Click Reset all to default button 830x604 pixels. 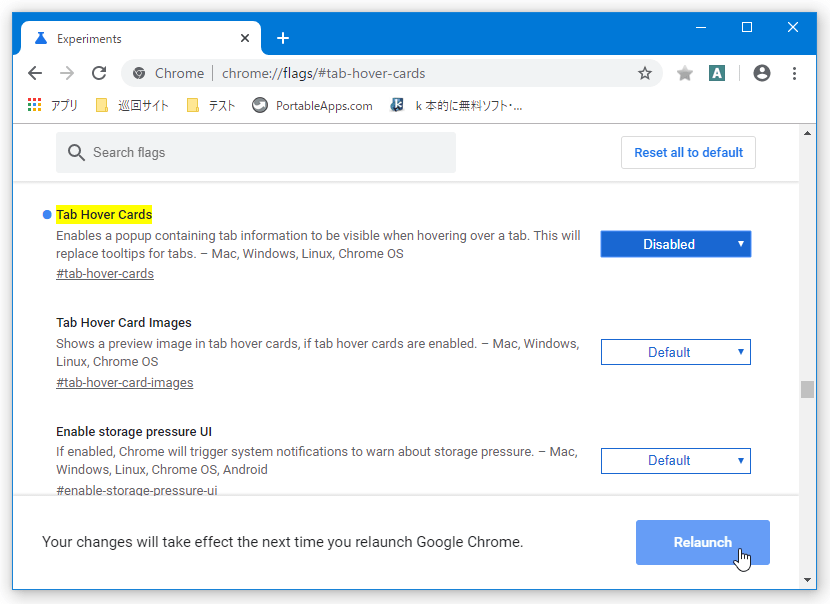(x=688, y=152)
